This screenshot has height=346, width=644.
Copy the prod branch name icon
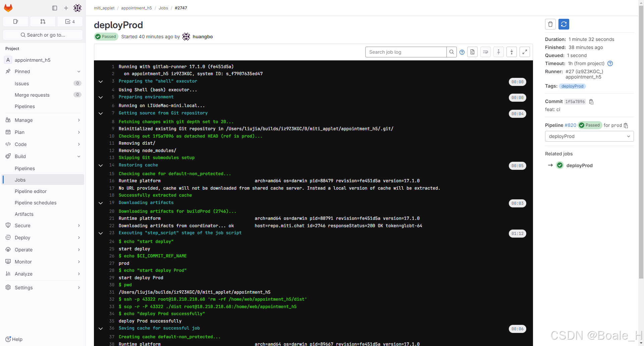tap(626, 126)
